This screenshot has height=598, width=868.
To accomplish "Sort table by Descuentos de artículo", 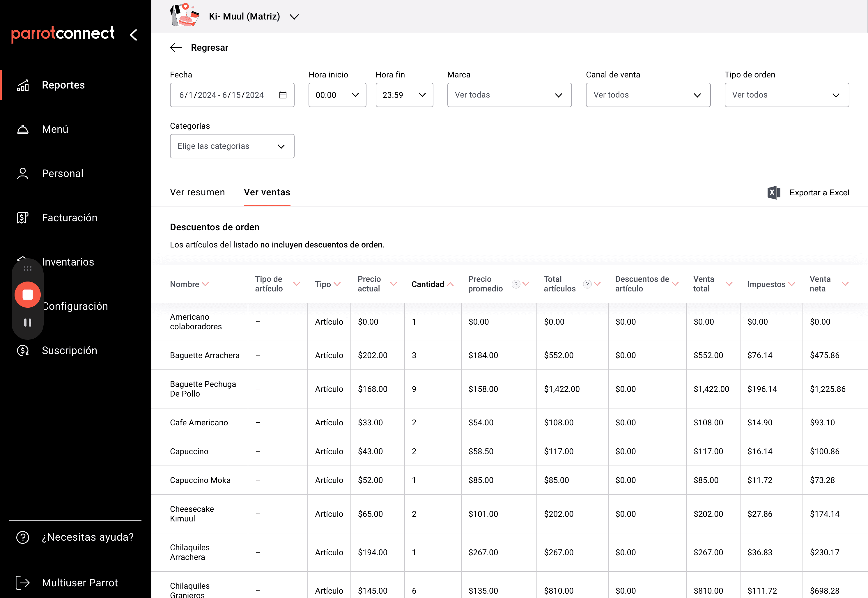I will tap(646, 284).
